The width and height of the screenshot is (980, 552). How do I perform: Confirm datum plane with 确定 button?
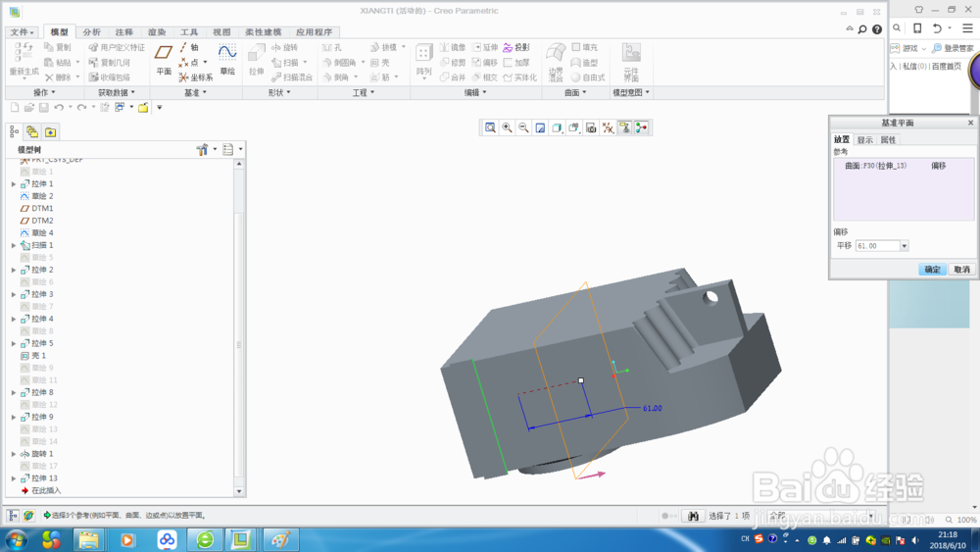click(932, 270)
